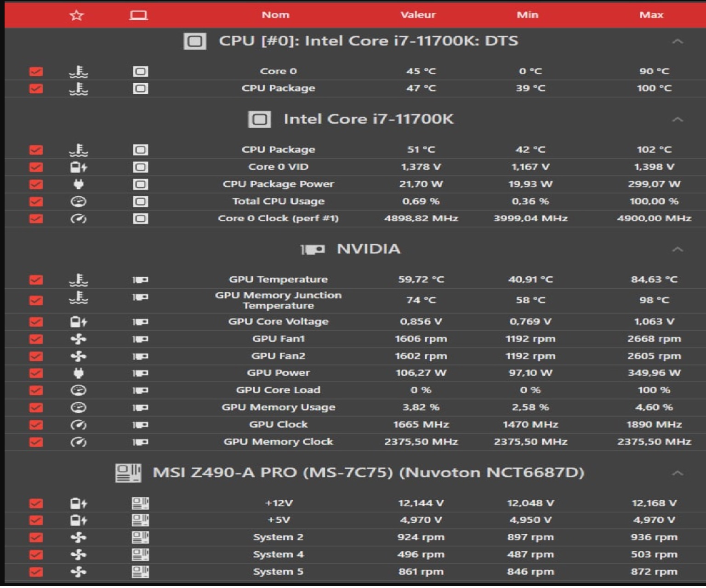Toggle the CPU Package Power checkbox
Screen dimensions: 706x588
tap(36, 184)
